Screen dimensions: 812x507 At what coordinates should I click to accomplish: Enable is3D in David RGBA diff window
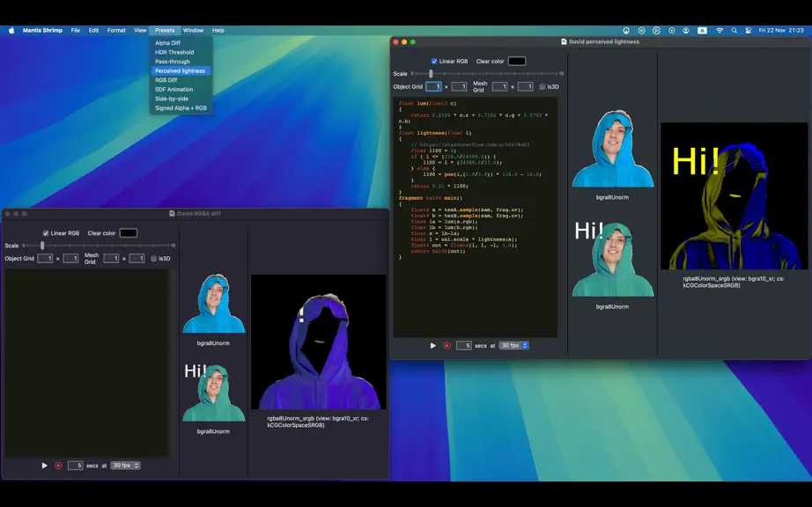(154, 259)
